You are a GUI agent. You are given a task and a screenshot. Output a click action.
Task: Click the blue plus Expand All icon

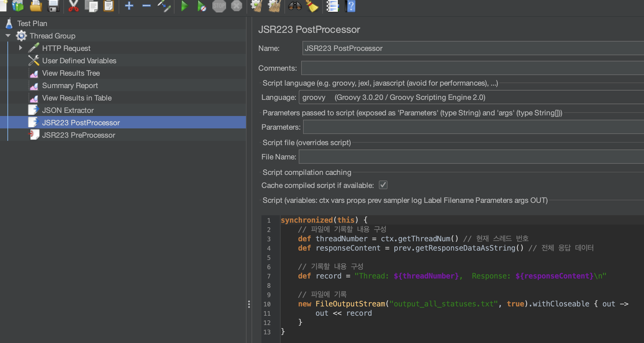129,6
